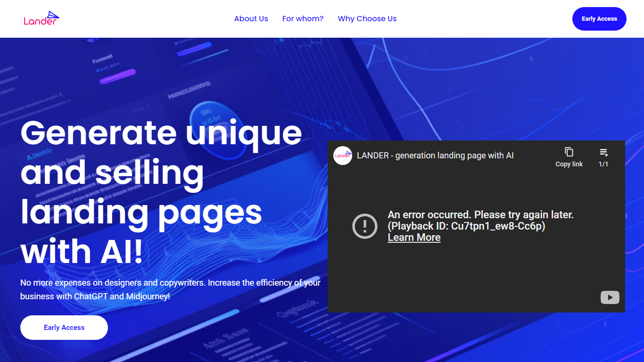Screen dimensions: 644x362
Task: Click the white Early Access hero button
Action: 64,328
